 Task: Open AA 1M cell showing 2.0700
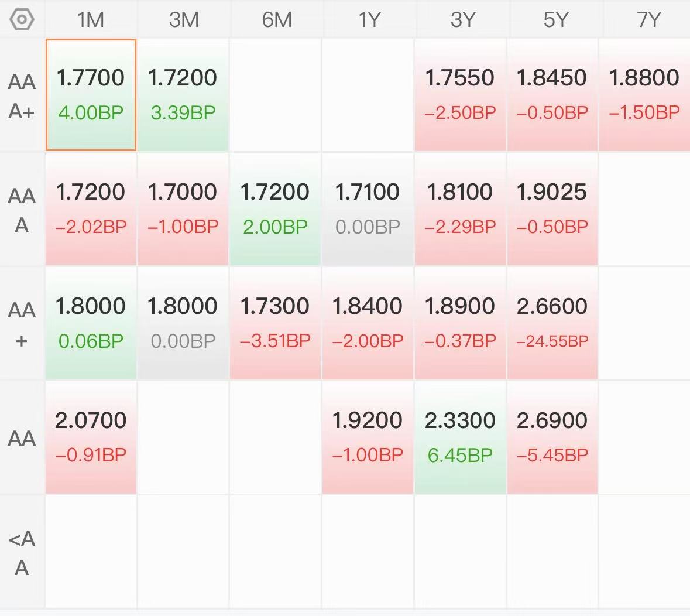pyautogui.click(x=91, y=437)
